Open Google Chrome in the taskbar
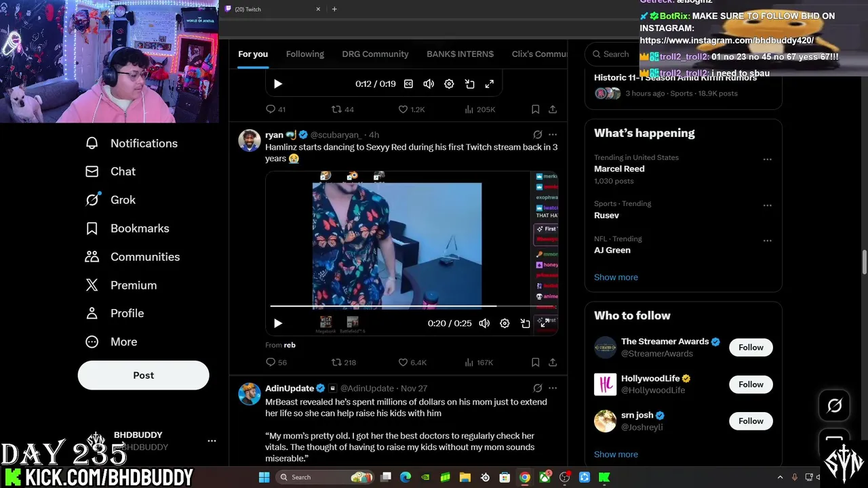Screen dimensions: 868x488 [524, 477]
